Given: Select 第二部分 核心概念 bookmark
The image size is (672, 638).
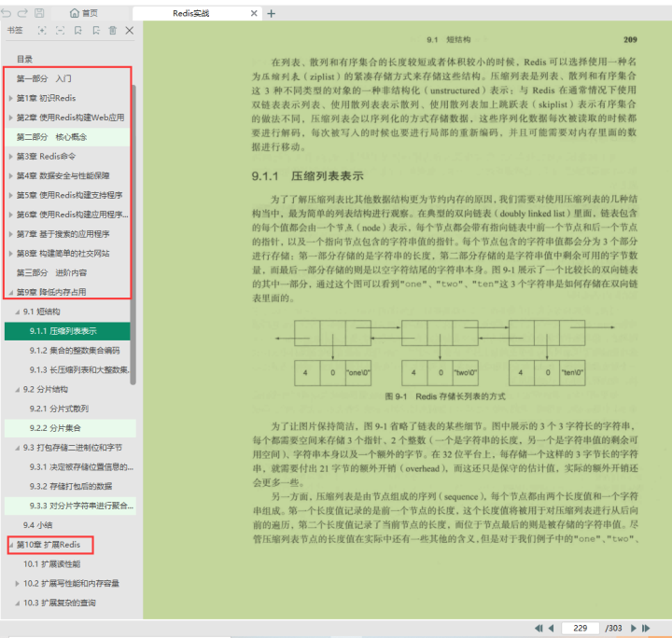Looking at the screenshot, I should click(x=51, y=137).
